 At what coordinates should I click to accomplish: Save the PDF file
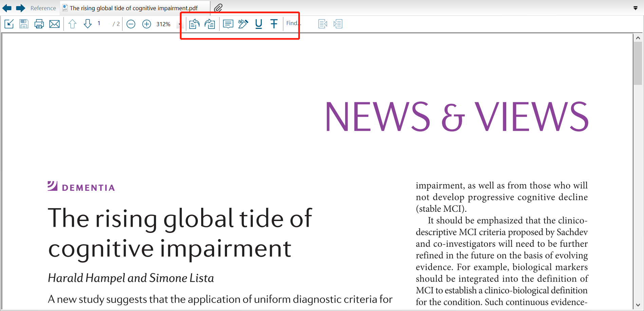24,24
